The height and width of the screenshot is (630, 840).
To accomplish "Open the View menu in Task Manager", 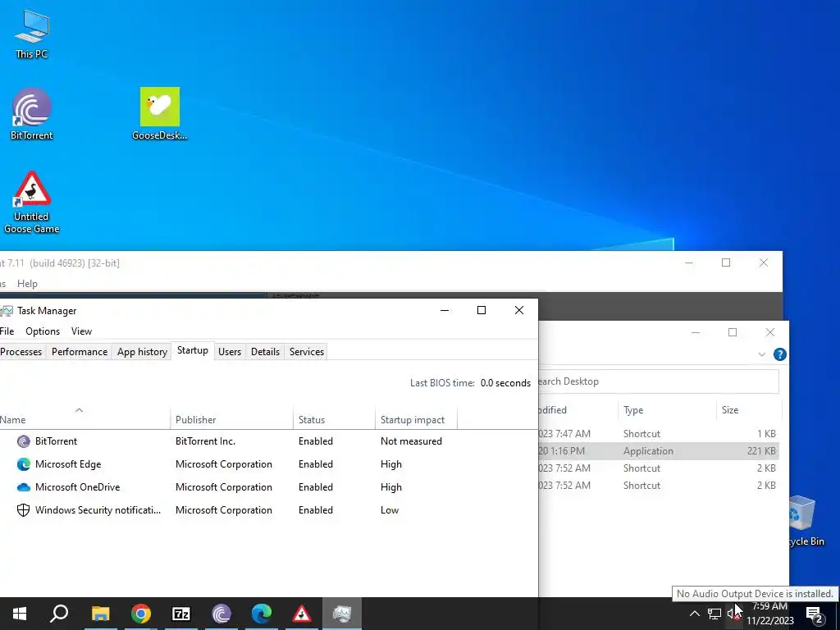I will [x=81, y=331].
